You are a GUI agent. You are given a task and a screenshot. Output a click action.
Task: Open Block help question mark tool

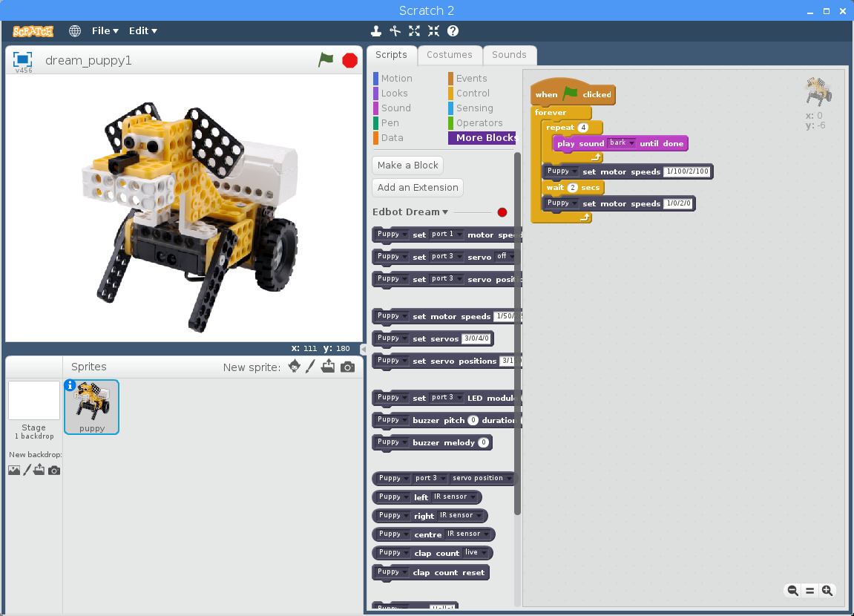pyautogui.click(x=453, y=31)
